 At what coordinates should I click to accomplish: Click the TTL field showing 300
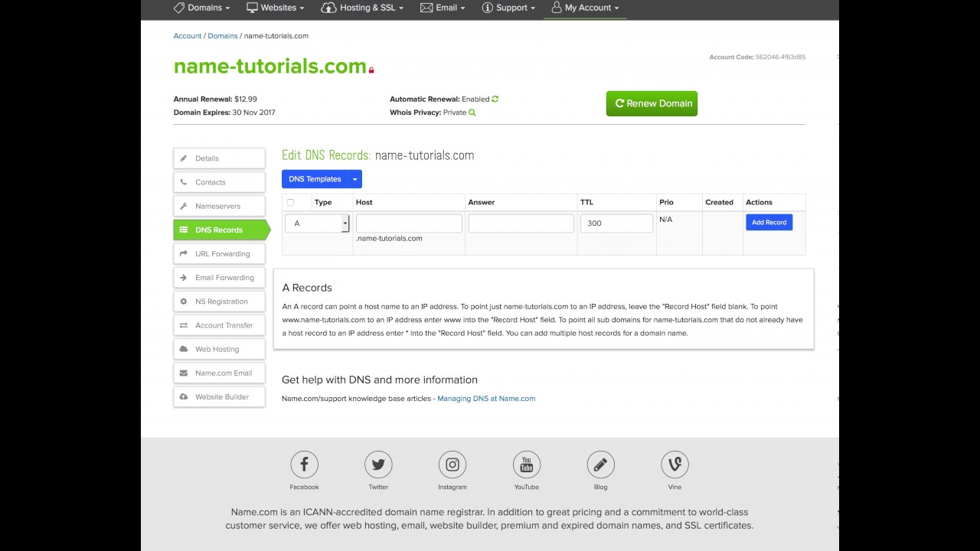pyautogui.click(x=616, y=223)
